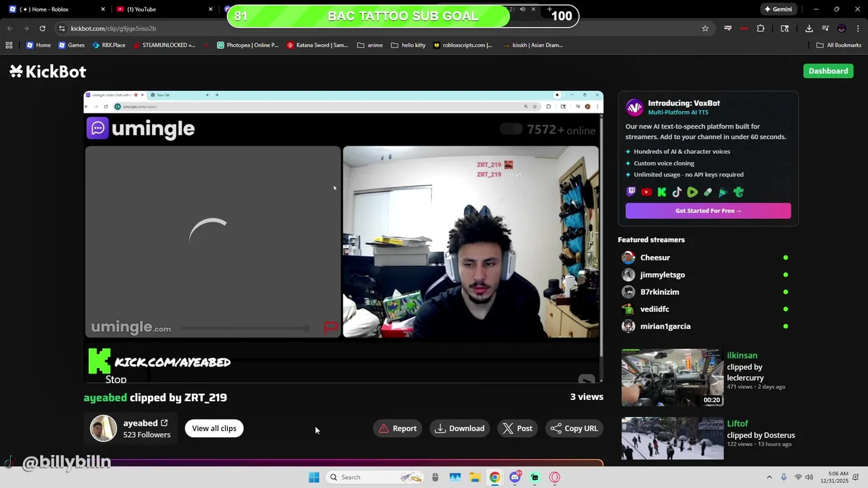
Task: Click the browser back arrow
Action: coord(9,28)
